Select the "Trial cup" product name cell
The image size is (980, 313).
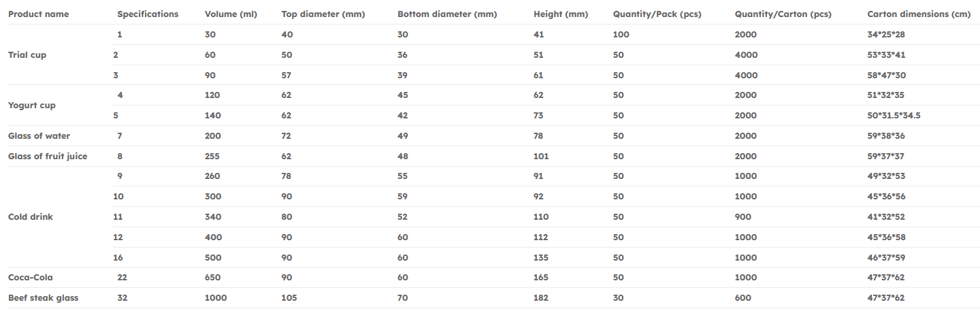pos(27,55)
